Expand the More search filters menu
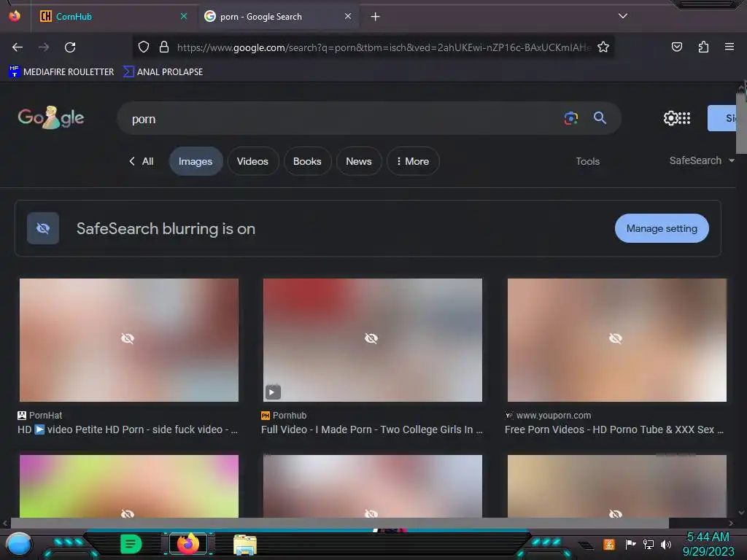747x560 pixels. tap(413, 161)
